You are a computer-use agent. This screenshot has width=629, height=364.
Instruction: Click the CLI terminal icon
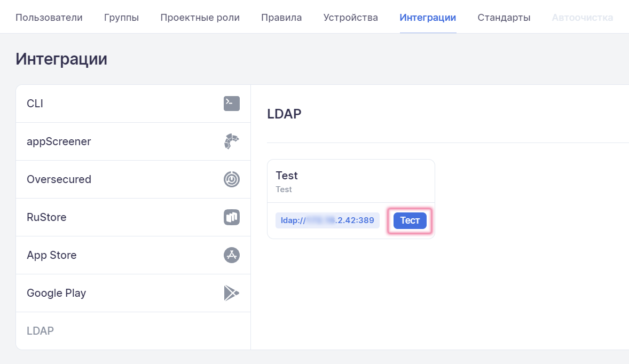(x=231, y=104)
